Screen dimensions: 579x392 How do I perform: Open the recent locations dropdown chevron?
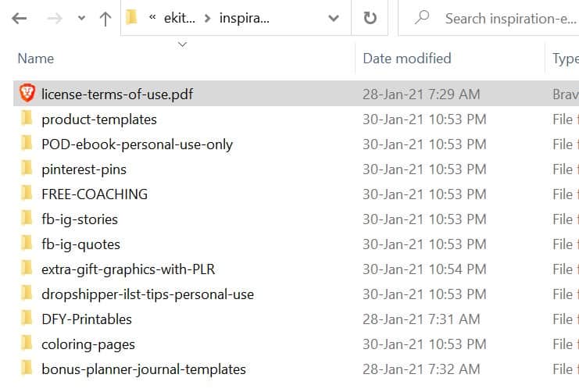coord(81,18)
